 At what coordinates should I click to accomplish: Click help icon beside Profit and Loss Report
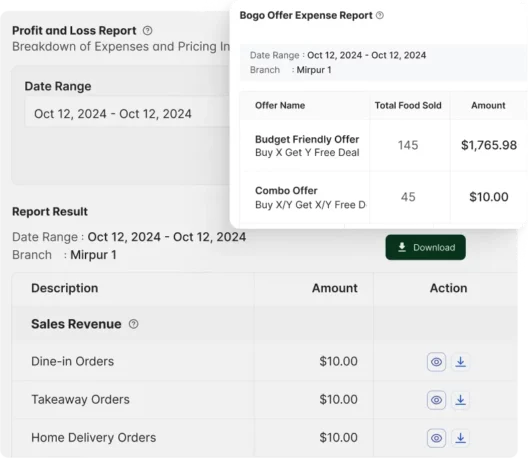tap(147, 31)
